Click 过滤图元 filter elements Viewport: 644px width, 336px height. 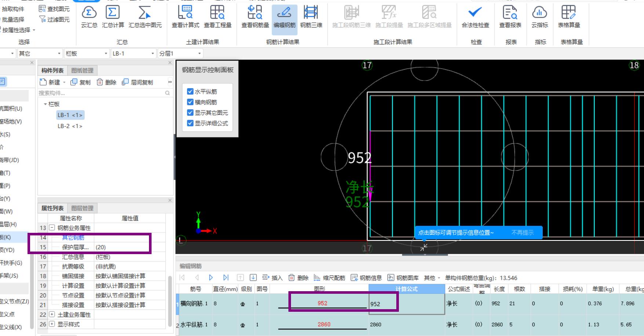pyautogui.click(x=54, y=19)
